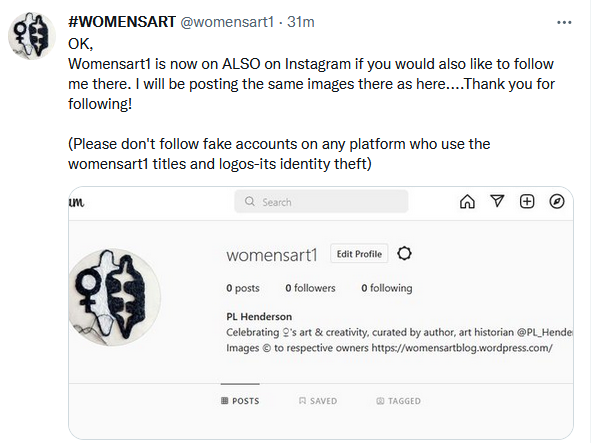Switch to the SAVED tab
Screen dimensions: 607x443
point(318,401)
